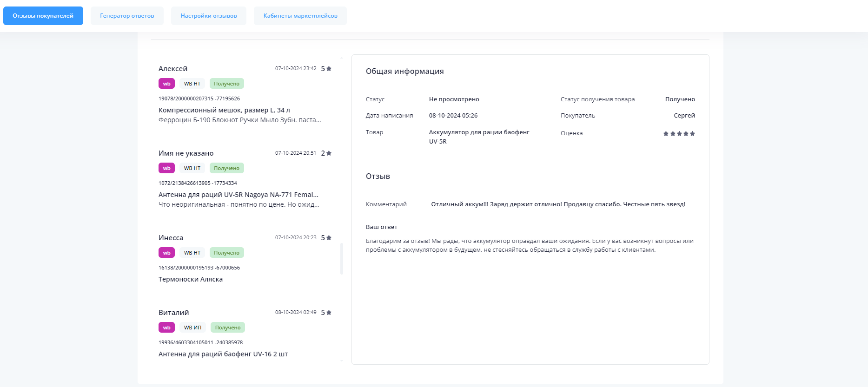Click the wb badge in Виталий's review
Viewport: 868px width, 387px height.
[x=166, y=328]
